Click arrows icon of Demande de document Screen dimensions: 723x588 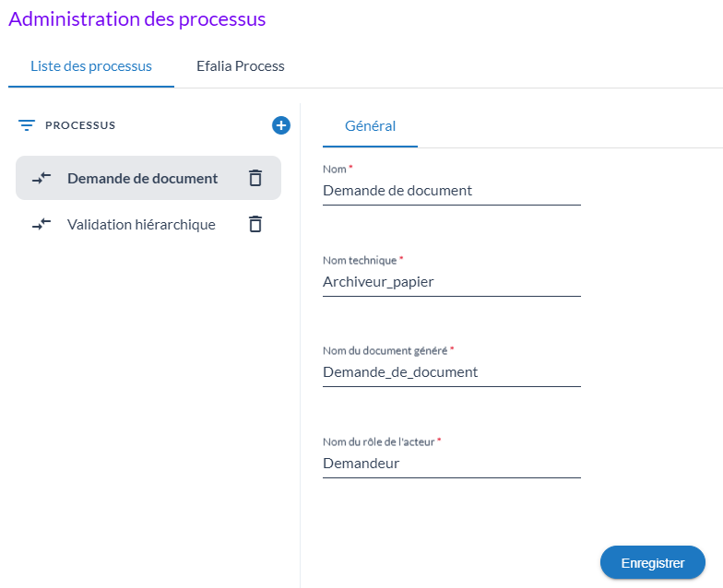click(x=41, y=179)
